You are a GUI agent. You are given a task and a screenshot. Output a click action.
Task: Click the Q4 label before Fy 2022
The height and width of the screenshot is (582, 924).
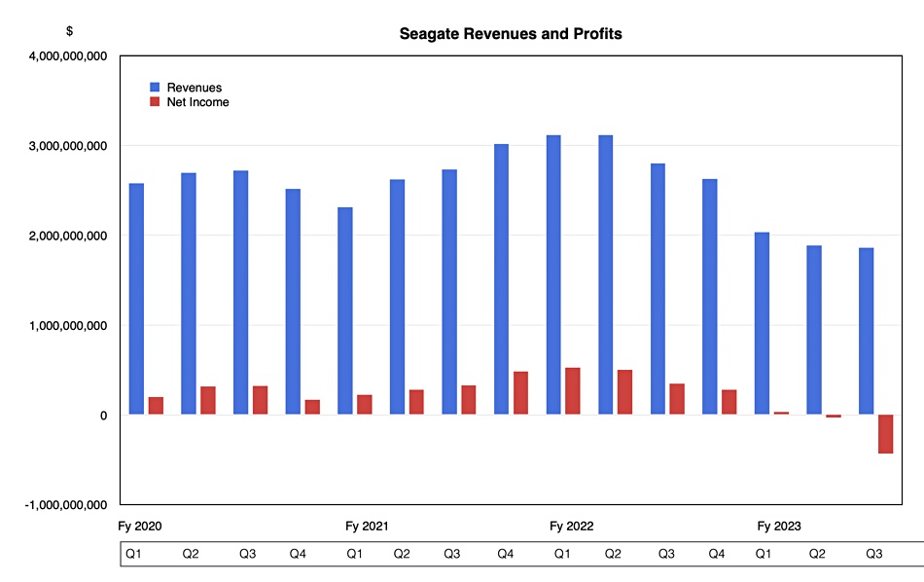(505, 554)
